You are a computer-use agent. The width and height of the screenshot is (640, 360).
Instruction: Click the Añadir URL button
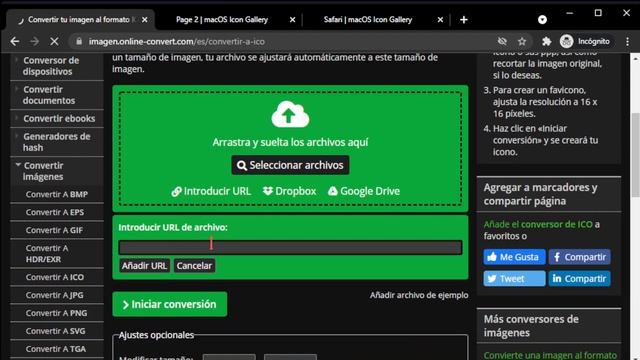pyautogui.click(x=144, y=266)
